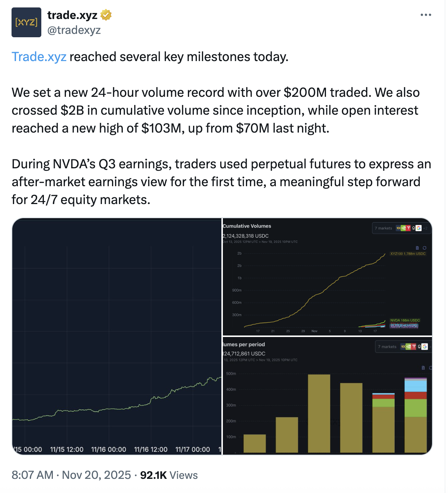Toggle the TSLA series in the chart legend
Viewport: 448px width, 493px height.
[x=404, y=323]
